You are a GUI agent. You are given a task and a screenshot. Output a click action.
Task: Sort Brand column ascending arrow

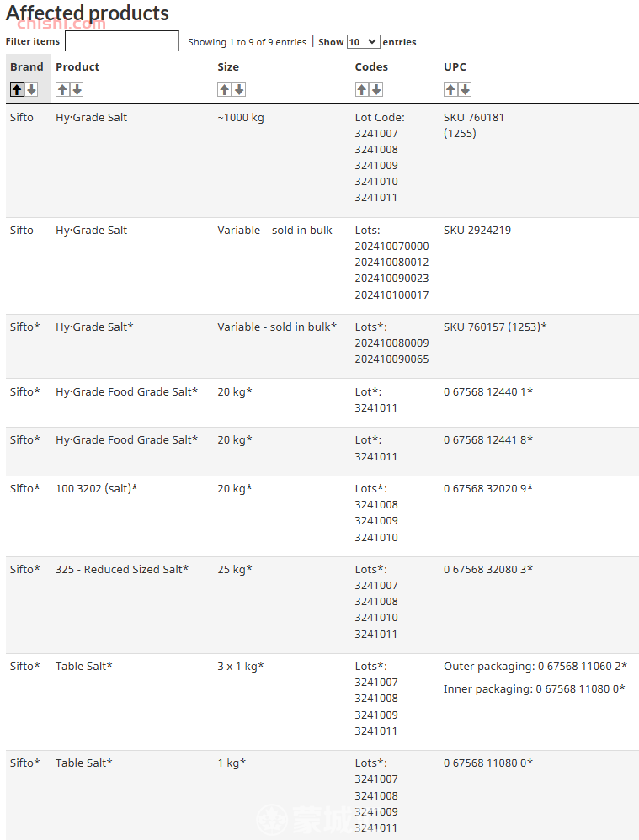coord(17,89)
